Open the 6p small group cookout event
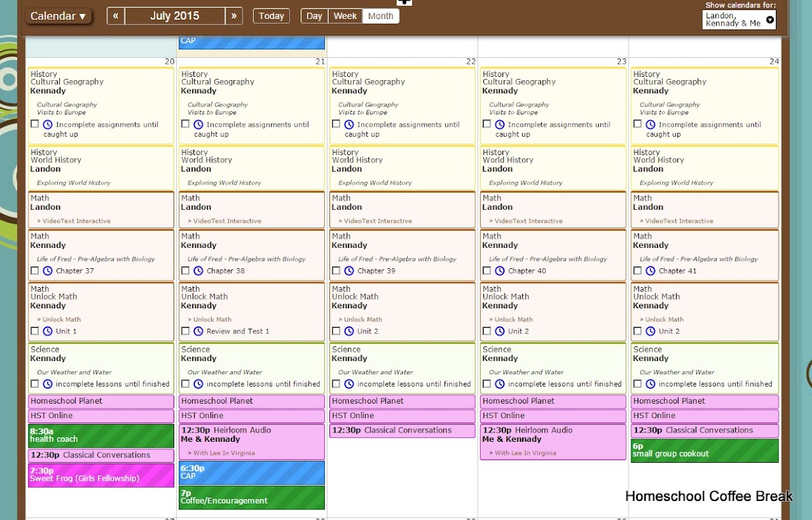 coord(705,450)
